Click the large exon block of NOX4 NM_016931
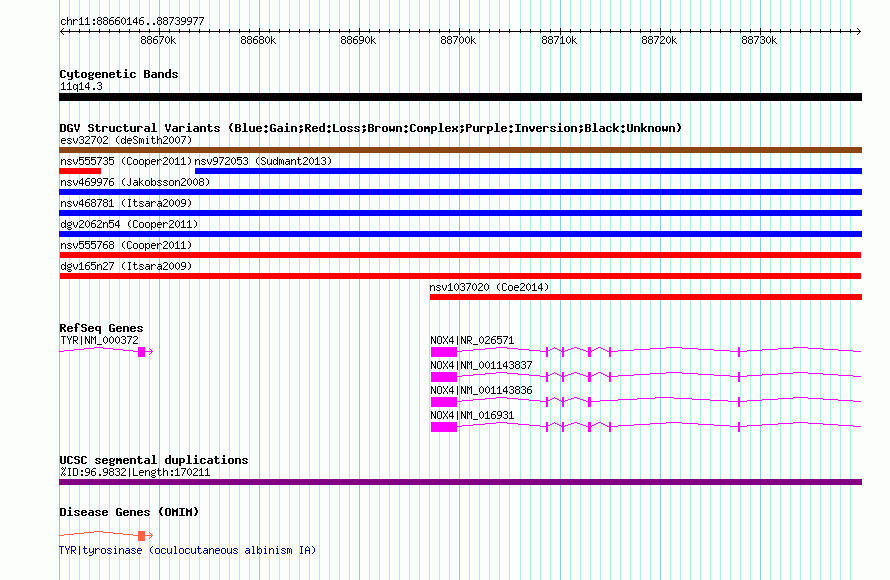 click(444, 427)
